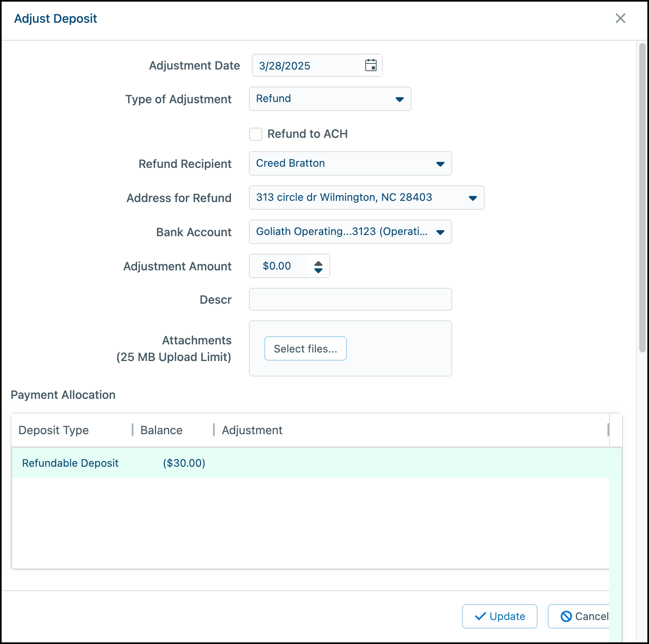Close the Adjust Deposit dialog
Viewport: 649px width, 644px height.
point(620,18)
